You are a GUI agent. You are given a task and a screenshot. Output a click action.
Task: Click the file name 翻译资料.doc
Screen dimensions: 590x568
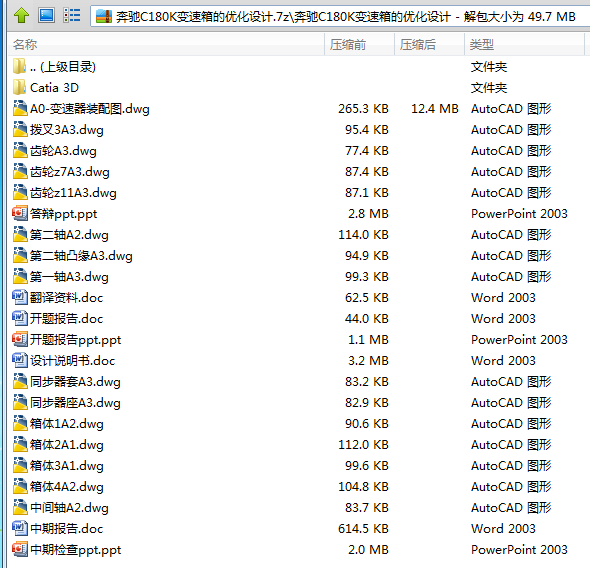67,298
